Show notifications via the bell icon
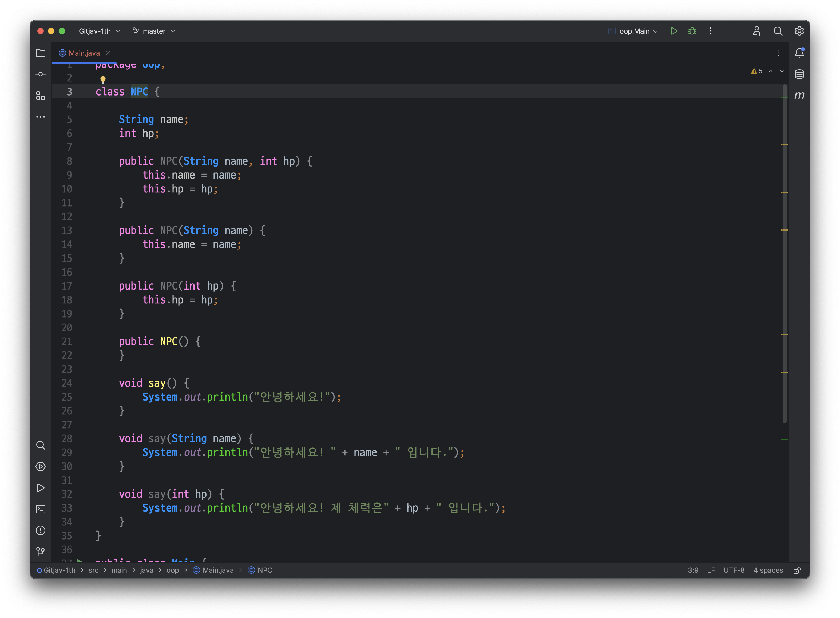840x618 pixels. point(799,53)
